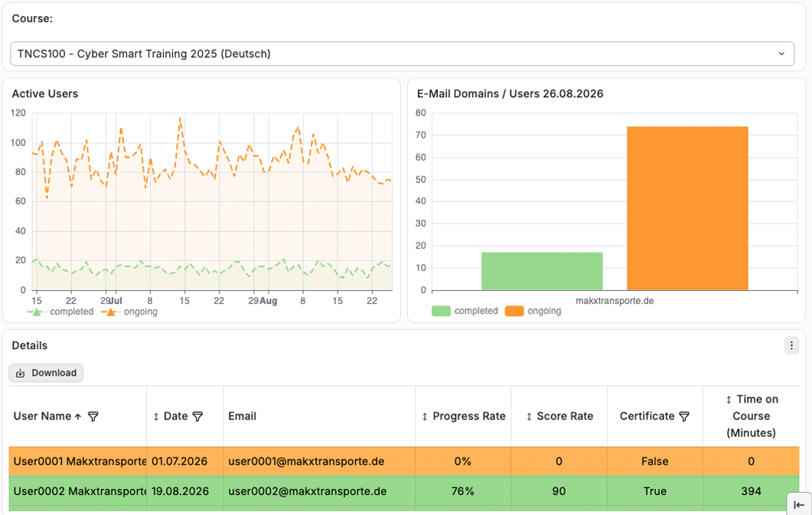The height and width of the screenshot is (515, 812).
Task: Open the Course selection dropdown
Action: tap(403, 54)
